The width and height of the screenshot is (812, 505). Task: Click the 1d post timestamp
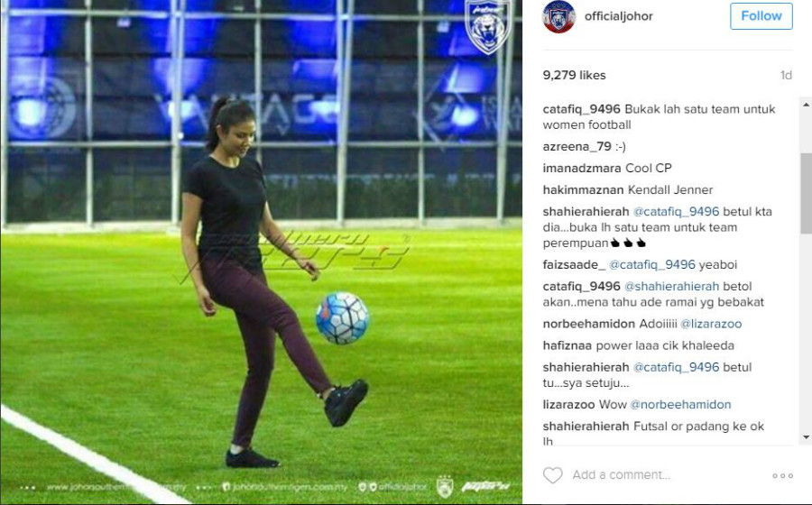(786, 76)
